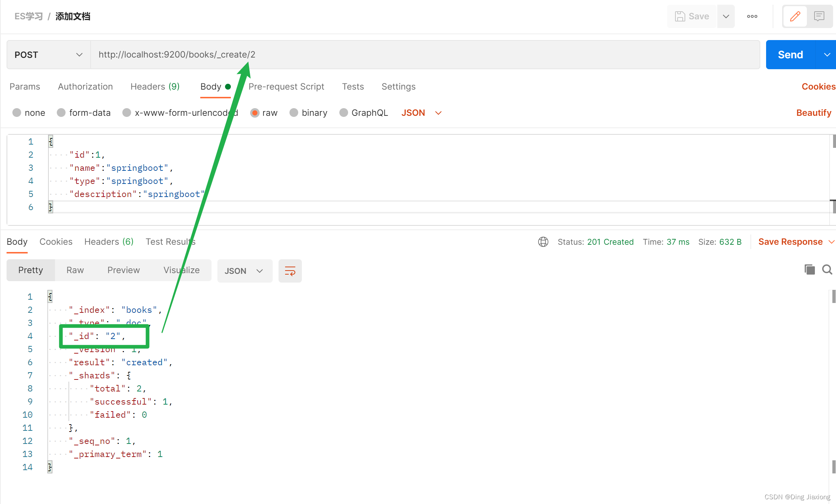Open the comments panel icon
836x504 pixels.
(819, 16)
